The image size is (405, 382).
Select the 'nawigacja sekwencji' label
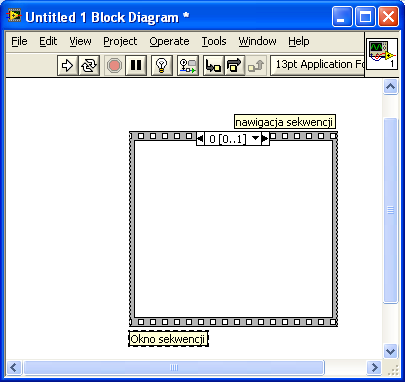pos(285,122)
